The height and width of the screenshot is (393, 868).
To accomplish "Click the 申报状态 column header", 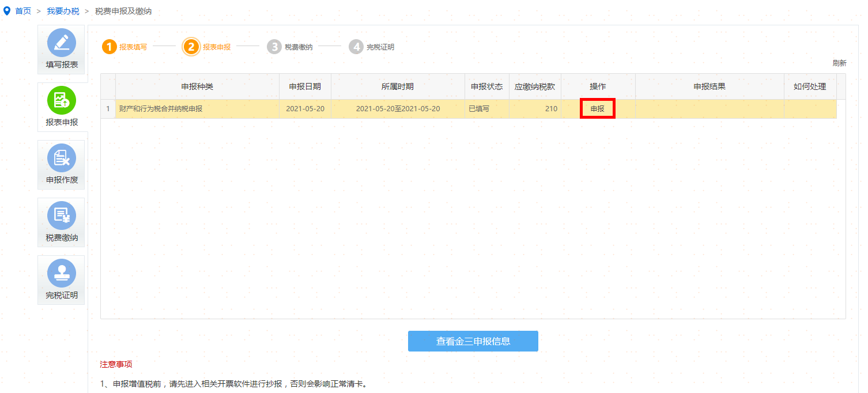I will tap(487, 86).
